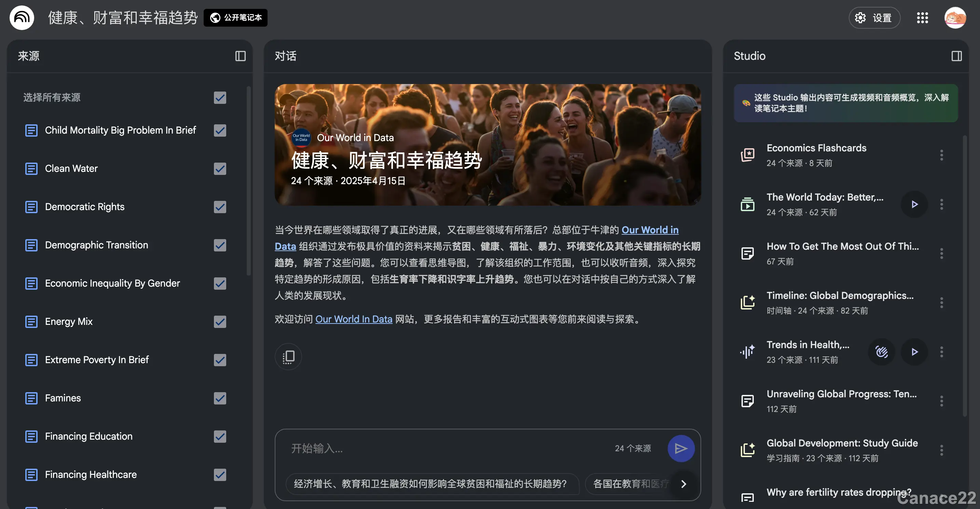Play The World Today video overview
980x509 pixels.
click(x=914, y=204)
